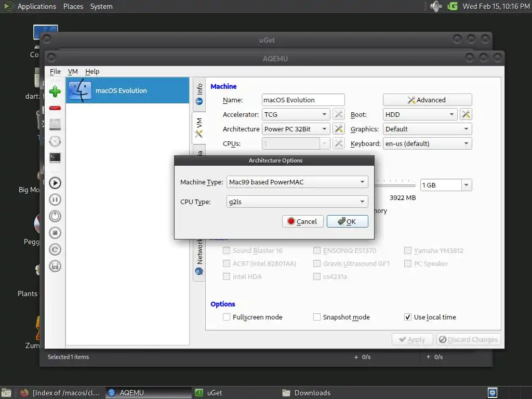Open the System menu in the top panel

101,6
